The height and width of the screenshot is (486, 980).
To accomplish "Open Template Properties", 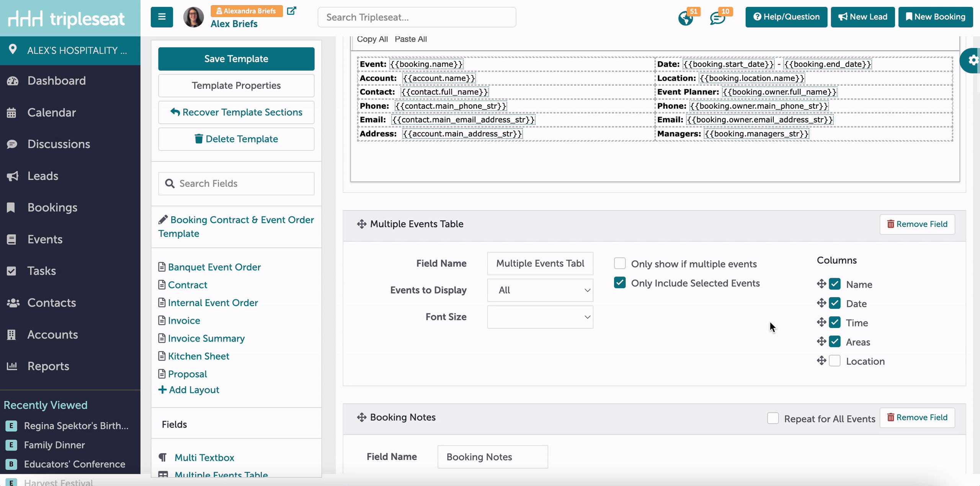I will (x=236, y=86).
